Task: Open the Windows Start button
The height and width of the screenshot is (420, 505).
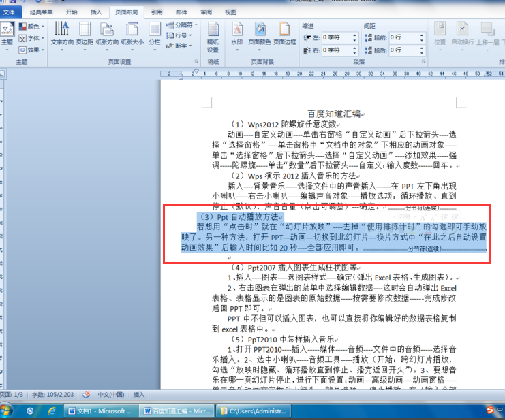Action: click(x=6, y=411)
